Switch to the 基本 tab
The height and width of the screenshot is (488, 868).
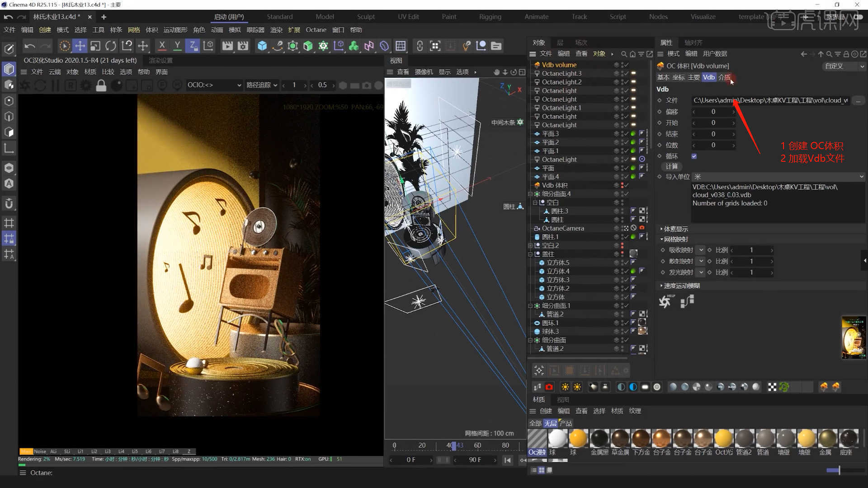click(663, 77)
